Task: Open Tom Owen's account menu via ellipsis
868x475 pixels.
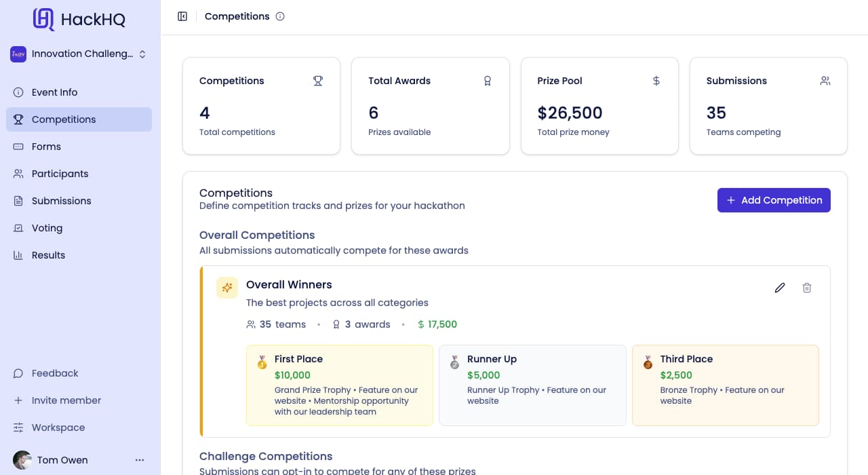Action: pos(140,460)
